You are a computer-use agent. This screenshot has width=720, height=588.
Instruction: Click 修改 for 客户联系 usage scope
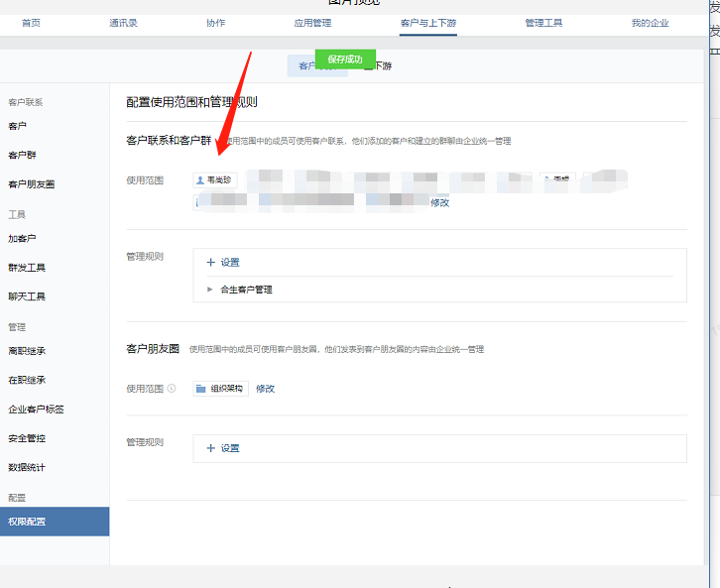[x=439, y=203]
